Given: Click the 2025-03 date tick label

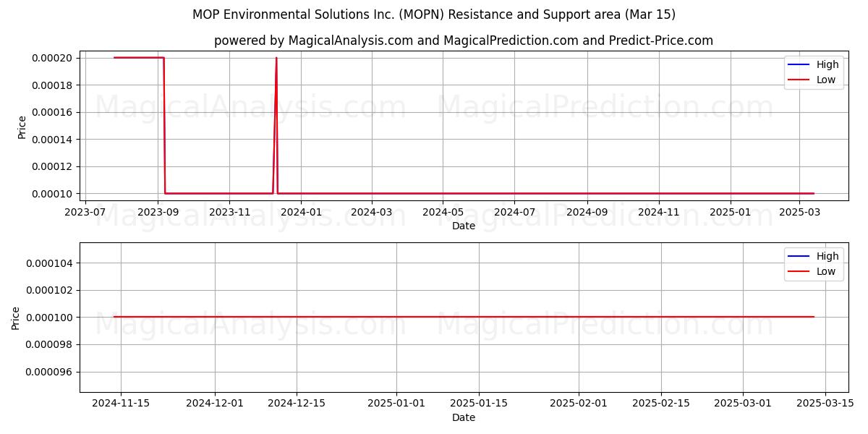Looking at the screenshot, I should 799,212.
